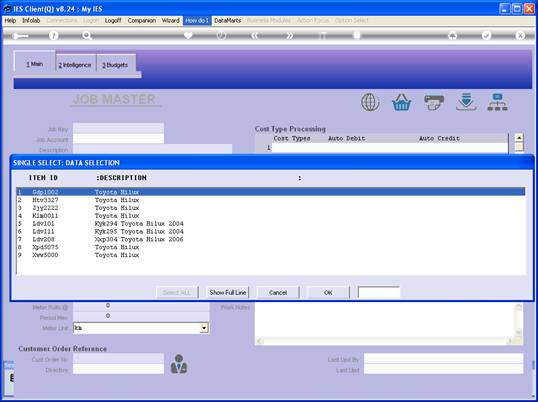Click the Job Account input field
The image size is (538, 402).
pyautogui.click(x=118, y=139)
